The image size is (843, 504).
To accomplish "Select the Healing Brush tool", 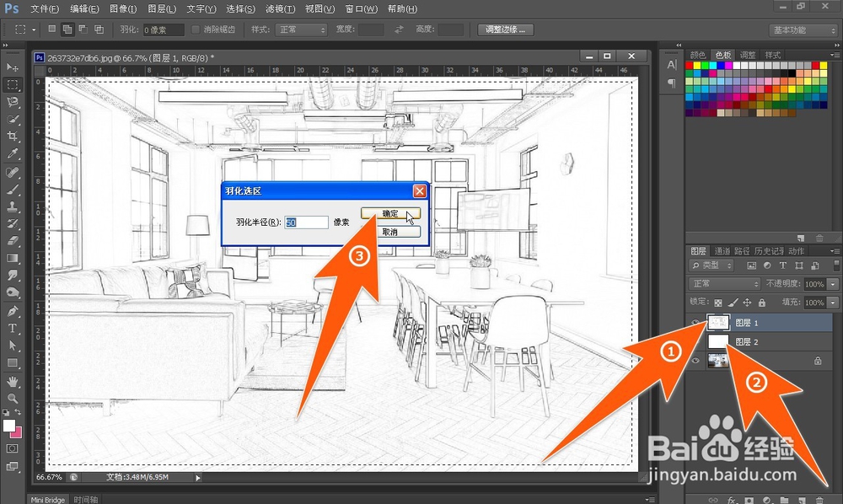I will click(13, 172).
